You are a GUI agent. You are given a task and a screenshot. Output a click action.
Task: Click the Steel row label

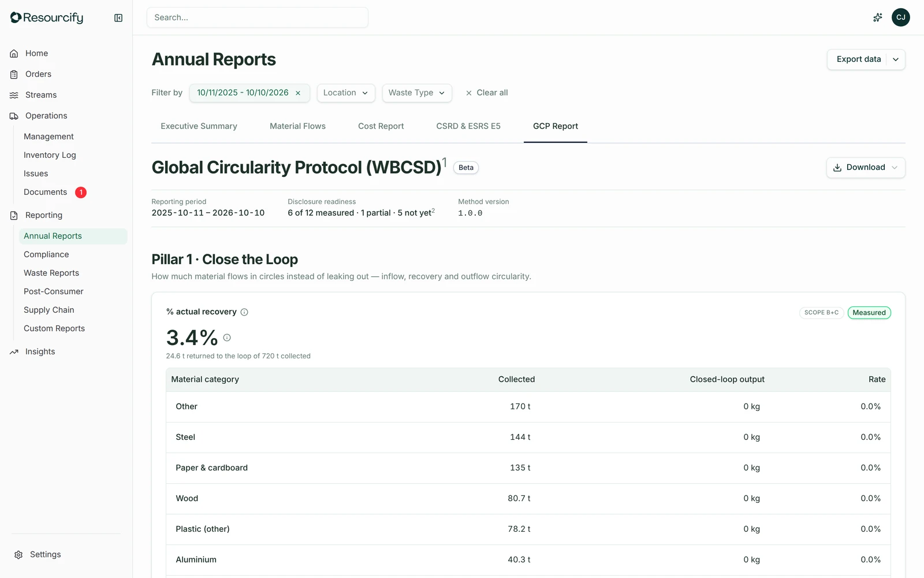point(185,438)
